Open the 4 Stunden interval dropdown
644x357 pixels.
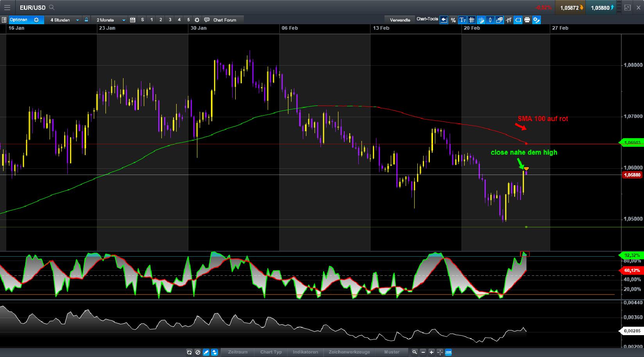coord(64,20)
